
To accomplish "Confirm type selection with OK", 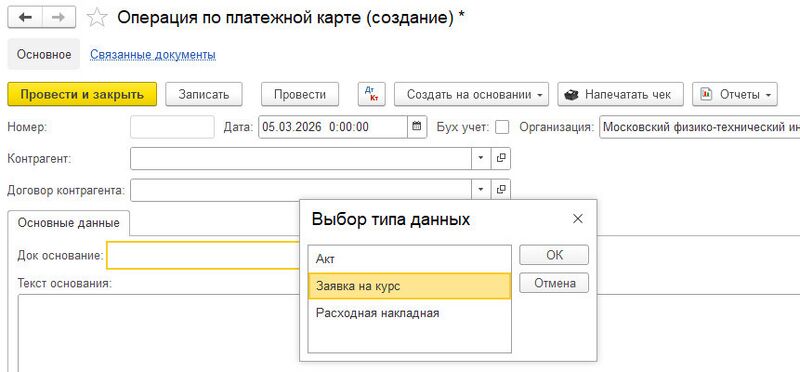I will 554,255.
